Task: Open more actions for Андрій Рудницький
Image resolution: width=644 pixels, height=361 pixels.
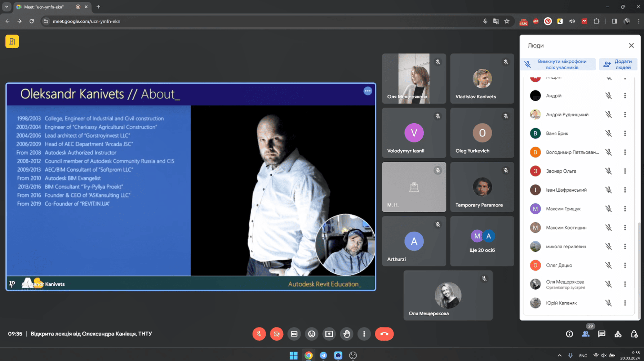Action: (x=625, y=115)
